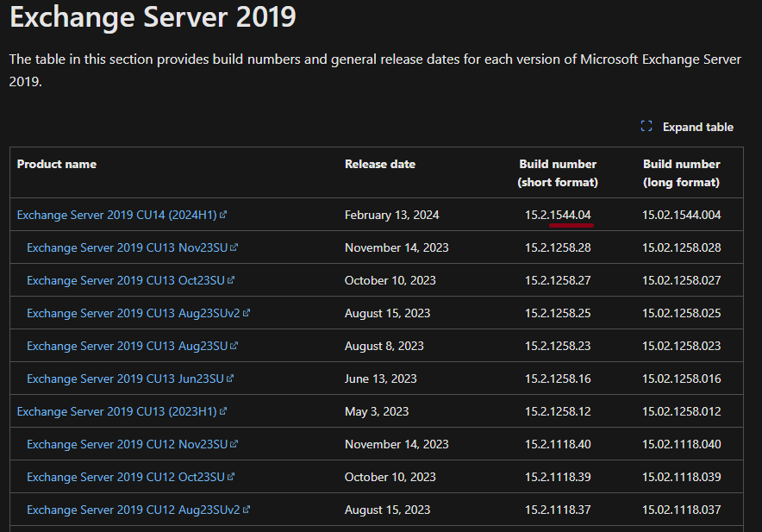Open Exchange Server 2019 CU13 Nov23SU link

point(127,247)
